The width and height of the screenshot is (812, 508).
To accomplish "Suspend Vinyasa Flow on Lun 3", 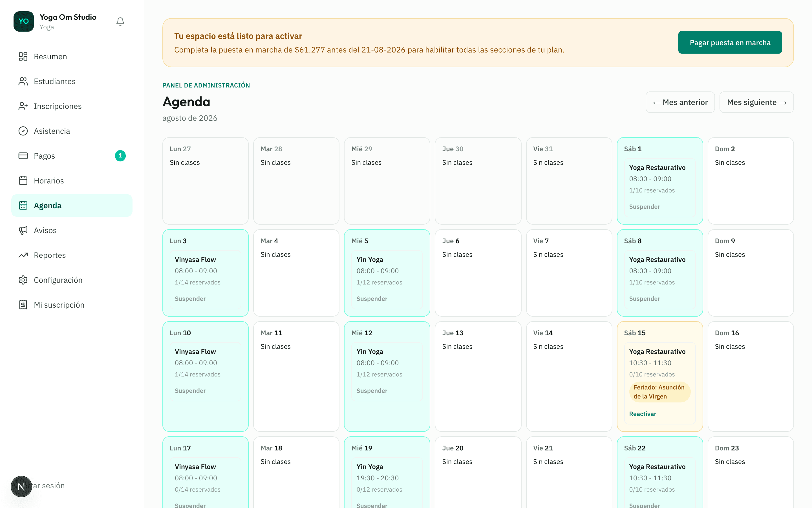I will [190, 299].
